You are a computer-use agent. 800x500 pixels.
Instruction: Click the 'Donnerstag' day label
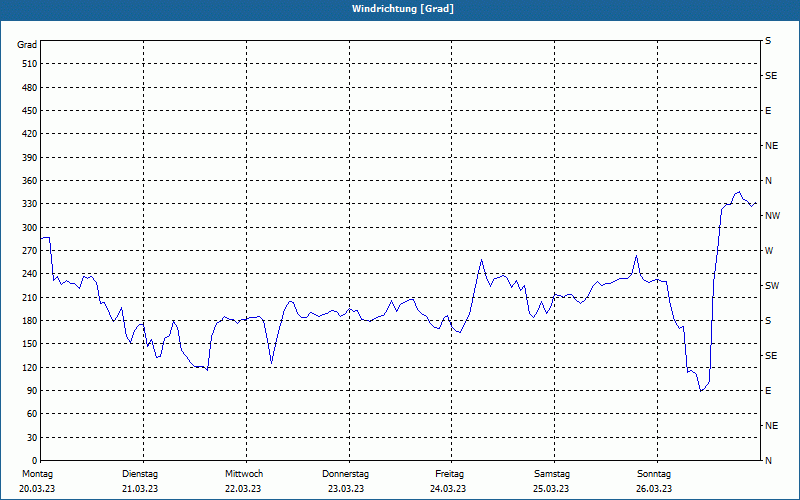[345, 474]
